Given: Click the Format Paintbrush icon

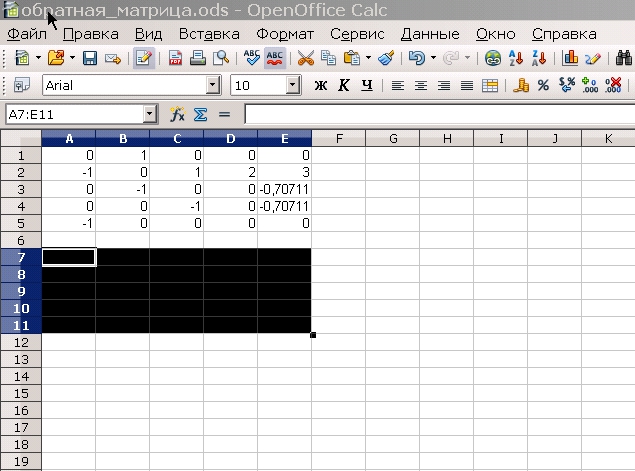Looking at the screenshot, I should pos(386,59).
